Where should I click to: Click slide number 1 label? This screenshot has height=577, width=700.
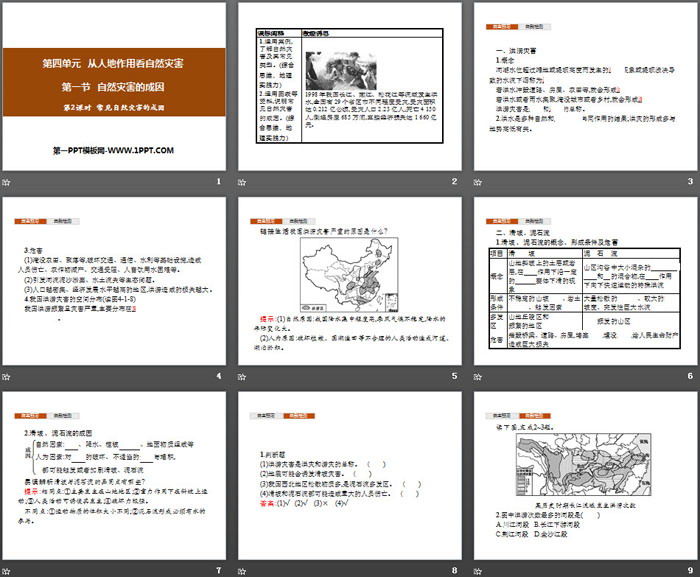[x=219, y=181]
